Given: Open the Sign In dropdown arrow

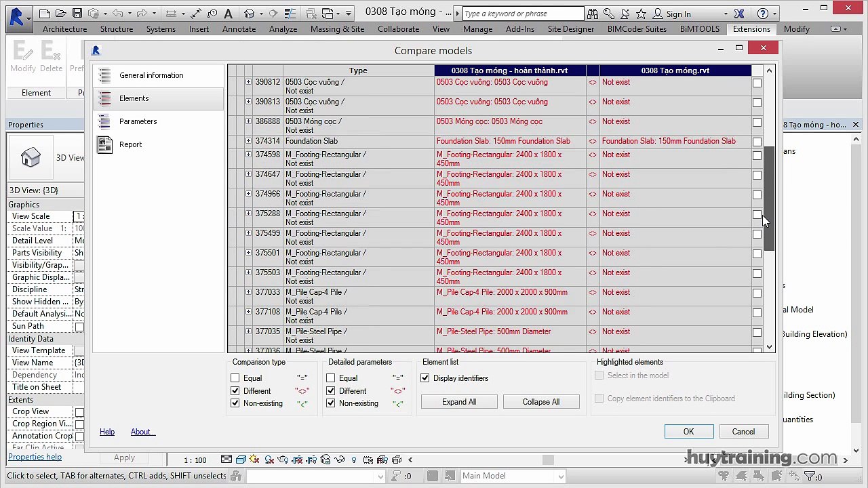Looking at the screenshot, I should [726, 14].
